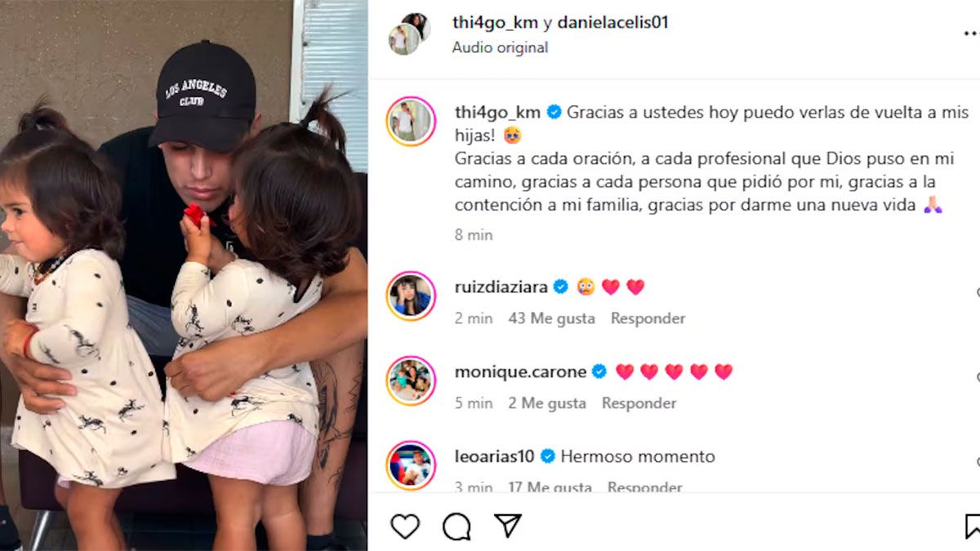980x551 pixels.
Task: Open ruizdiaziara profile picture
Action: 411,295
